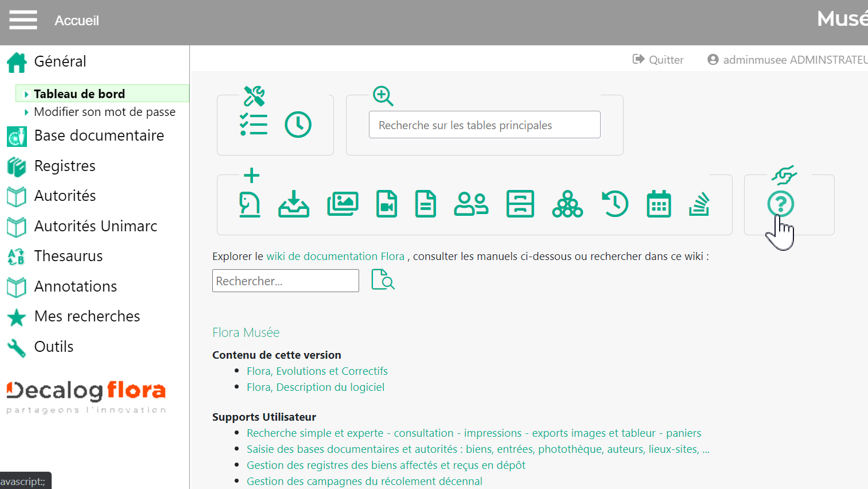Focus the Recherche sur les tables principales field
The image size is (868, 489).
pyautogui.click(x=484, y=125)
